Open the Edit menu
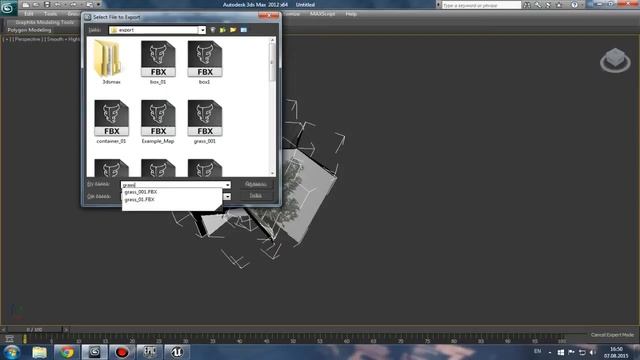Image resolution: width=640 pixels, height=360 pixels. click(29, 14)
